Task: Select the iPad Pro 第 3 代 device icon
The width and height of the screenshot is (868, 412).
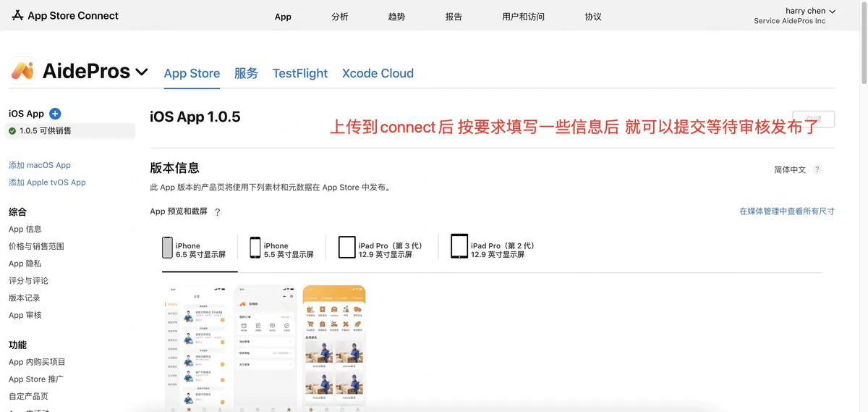Action: click(x=347, y=247)
